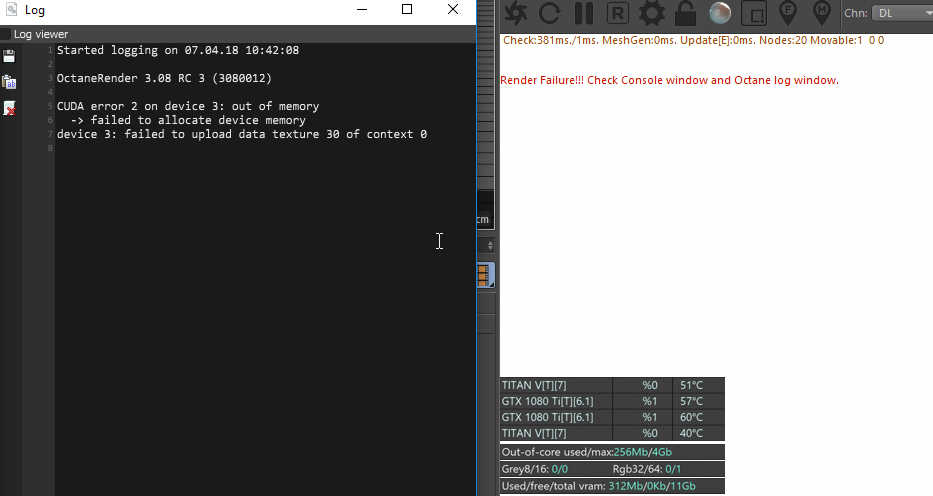Click the Grey8/16 0/0 value
Viewport: 933px width, 496px height.
559,469
